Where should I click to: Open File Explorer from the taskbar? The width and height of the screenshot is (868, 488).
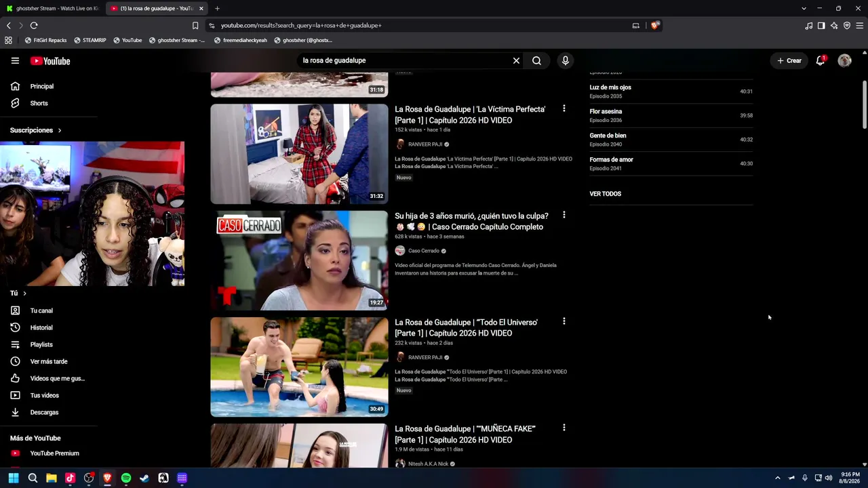tap(52, 478)
